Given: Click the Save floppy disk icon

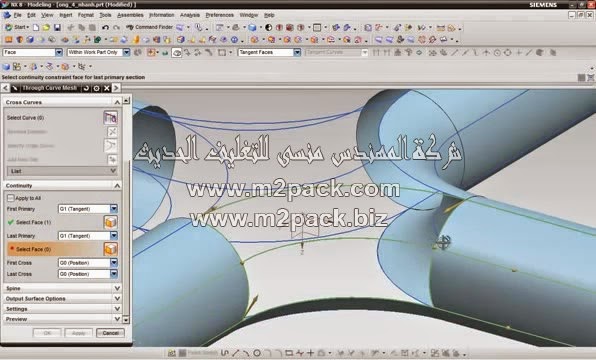Looking at the screenshot, I should click(x=57, y=27).
